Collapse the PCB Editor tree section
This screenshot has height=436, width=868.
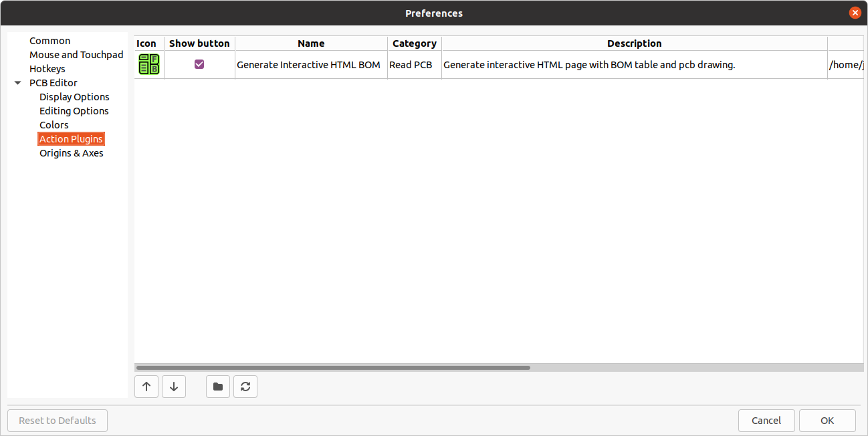pyautogui.click(x=17, y=82)
